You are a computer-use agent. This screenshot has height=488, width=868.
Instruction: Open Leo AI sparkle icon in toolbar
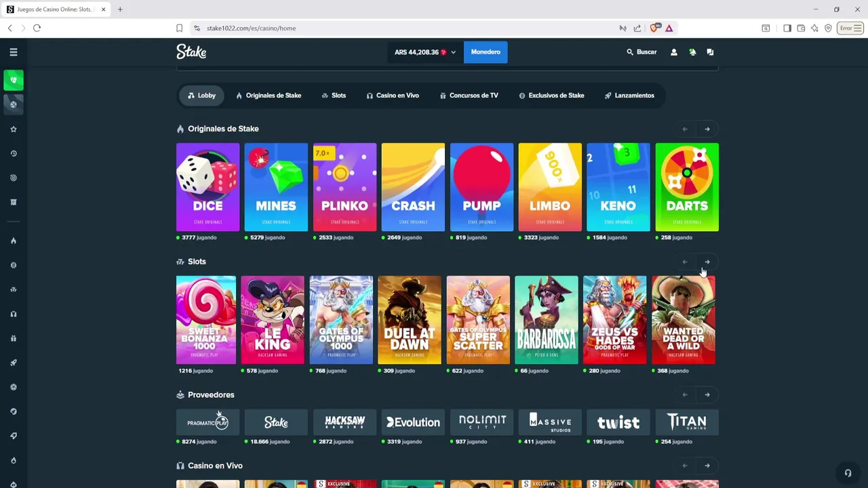click(814, 28)
